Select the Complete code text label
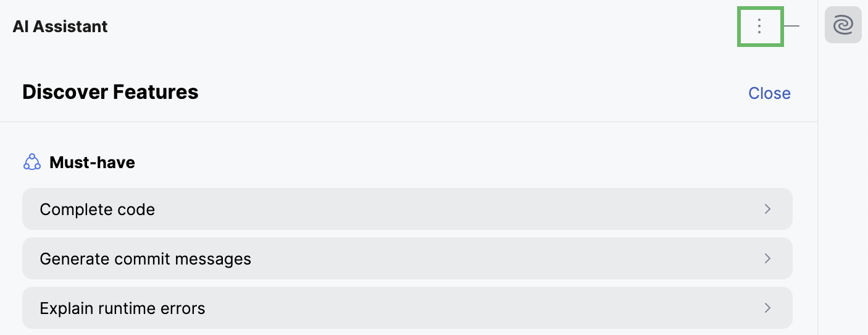Screen dimensions: 868x335 tap(98, 210)
